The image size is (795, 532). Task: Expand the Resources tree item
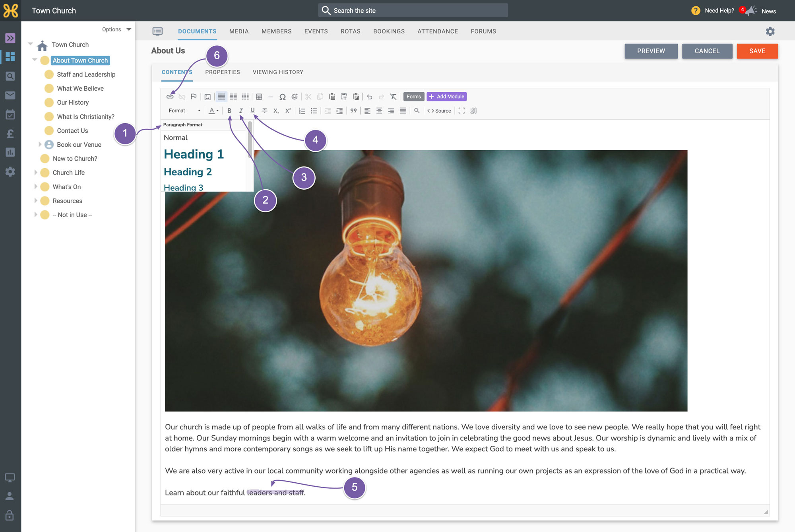36,201
